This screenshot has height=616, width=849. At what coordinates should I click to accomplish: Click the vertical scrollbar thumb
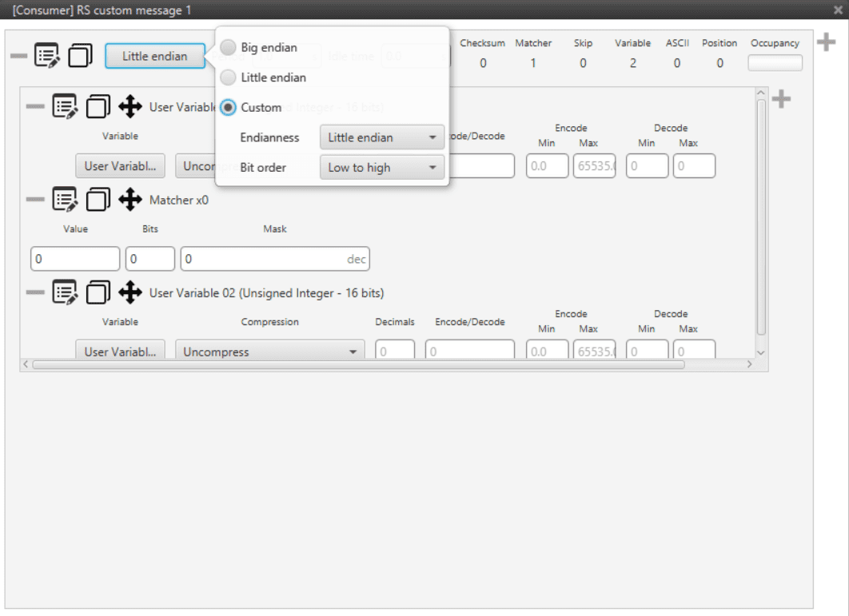[x=761, y=217]
